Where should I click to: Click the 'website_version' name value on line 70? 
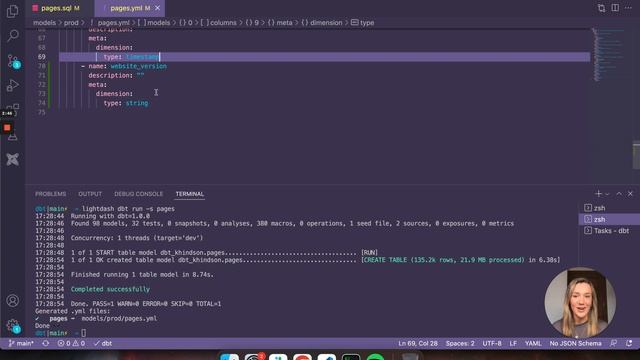(138, 66)
